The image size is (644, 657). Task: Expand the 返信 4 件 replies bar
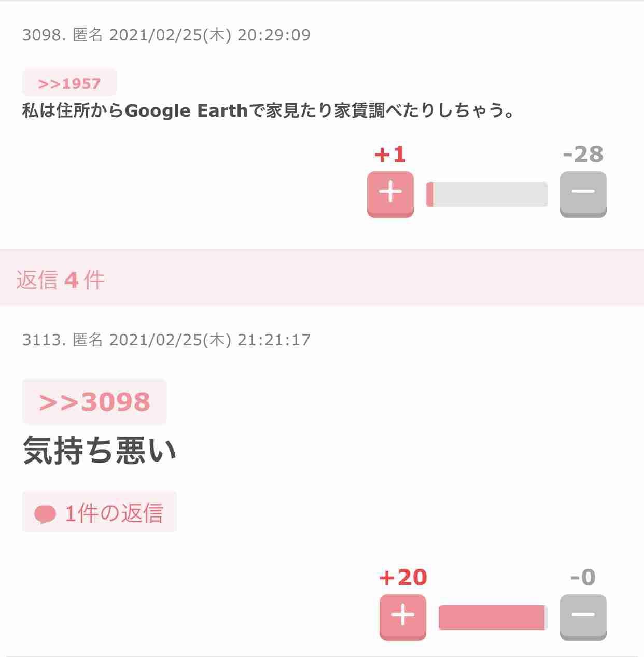(x=322, y=279)
